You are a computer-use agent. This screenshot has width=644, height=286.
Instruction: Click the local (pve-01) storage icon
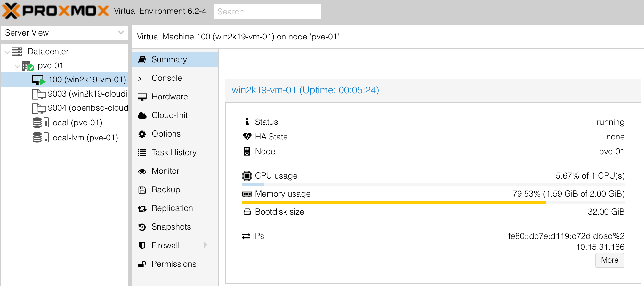(x=40, y=122)
